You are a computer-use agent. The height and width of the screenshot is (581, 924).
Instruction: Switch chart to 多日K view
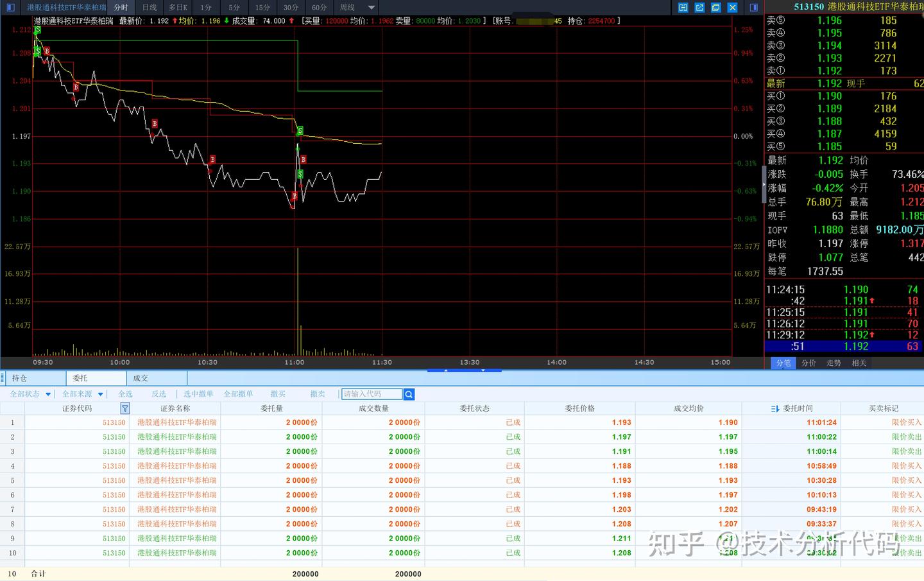[x=178, y=8]
